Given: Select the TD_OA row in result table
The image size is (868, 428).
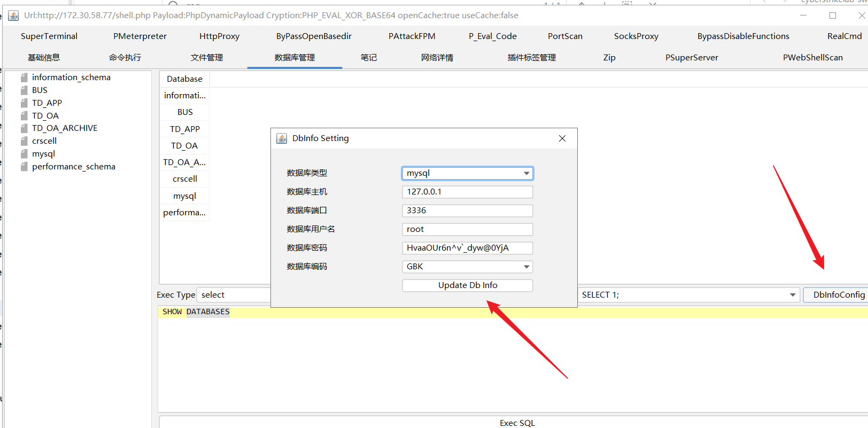Looking at the screenshot, I should 184,145.
